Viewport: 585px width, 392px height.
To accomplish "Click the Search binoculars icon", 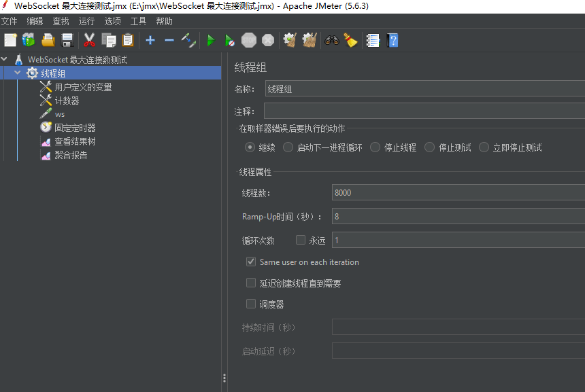I will 332,40.
